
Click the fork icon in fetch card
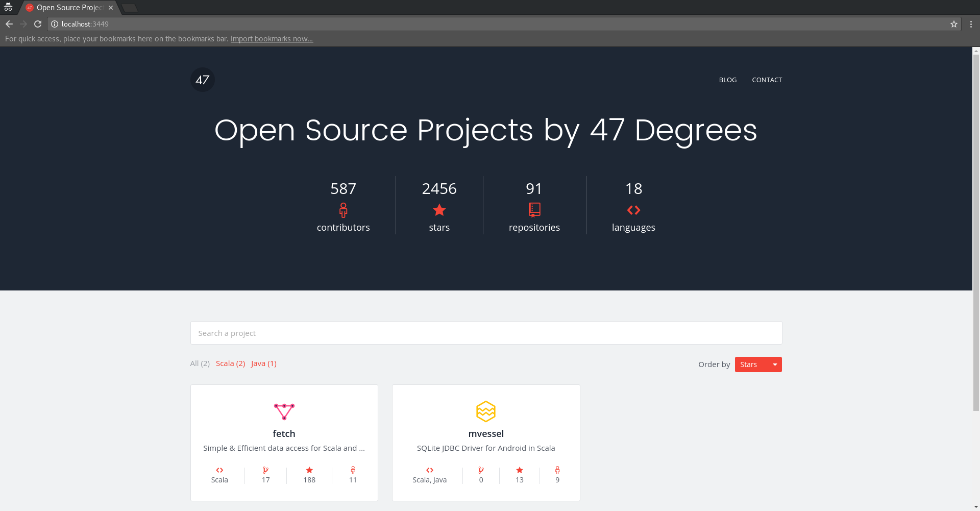(265, 470)
